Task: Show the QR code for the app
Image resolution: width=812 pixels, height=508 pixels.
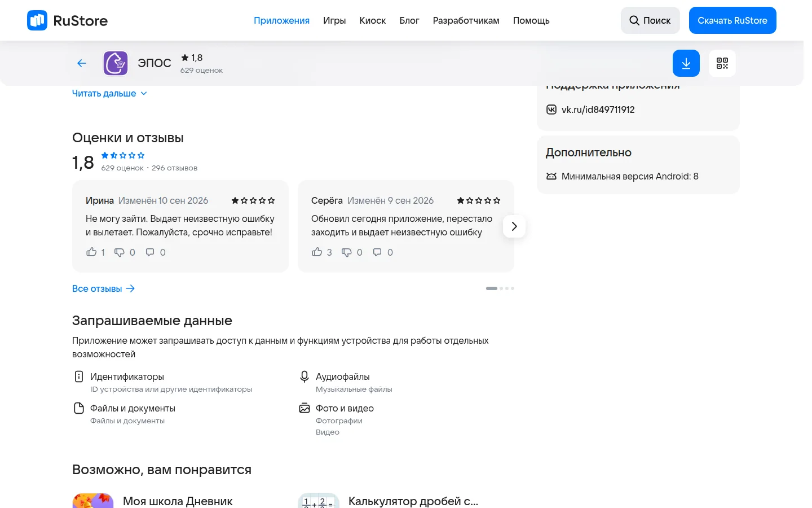Action: [x=722, y=63]
